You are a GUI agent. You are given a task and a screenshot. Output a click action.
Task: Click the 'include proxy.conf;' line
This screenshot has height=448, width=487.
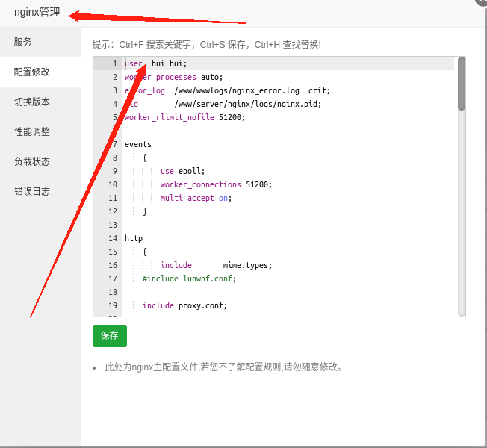coord(184,305)
